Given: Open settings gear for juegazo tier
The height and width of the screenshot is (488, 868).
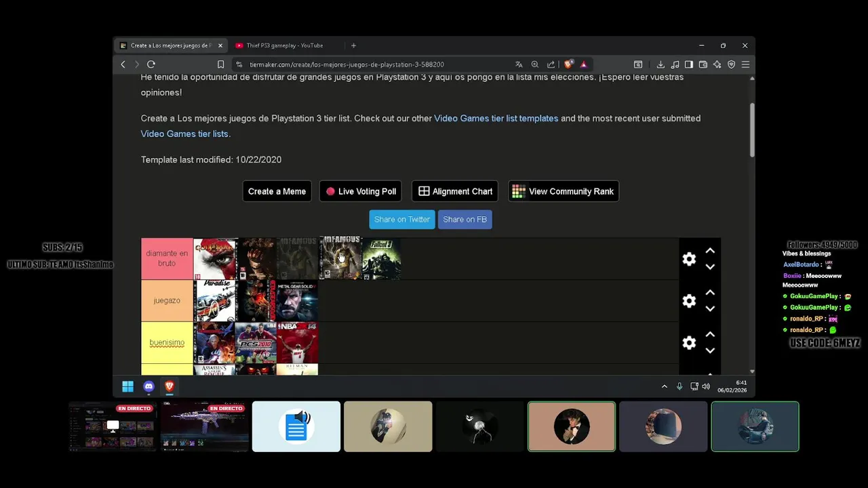Looking at the screenshot, I should [689, 301].
